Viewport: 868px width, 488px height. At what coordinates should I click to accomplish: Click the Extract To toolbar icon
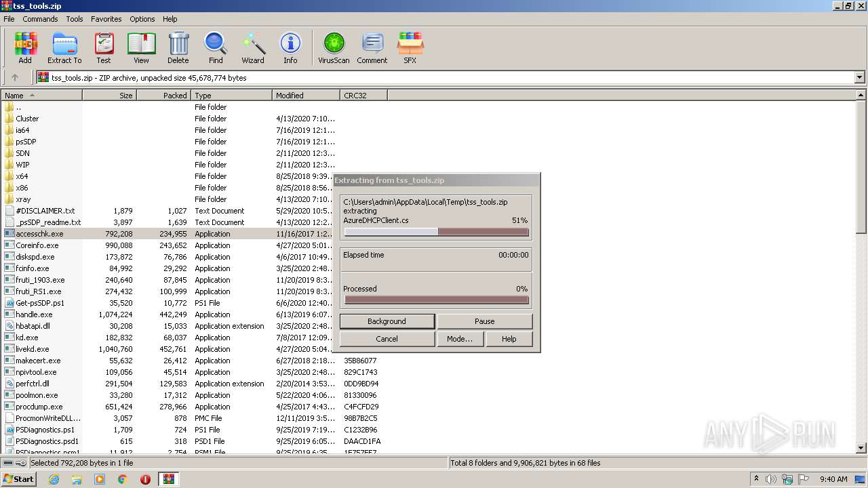pos(64,48)
